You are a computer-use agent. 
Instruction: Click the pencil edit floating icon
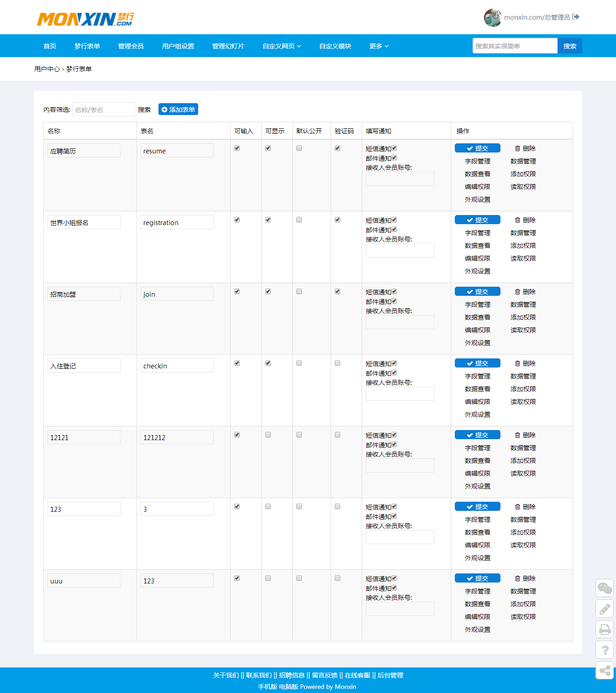(x=605, y=609)
